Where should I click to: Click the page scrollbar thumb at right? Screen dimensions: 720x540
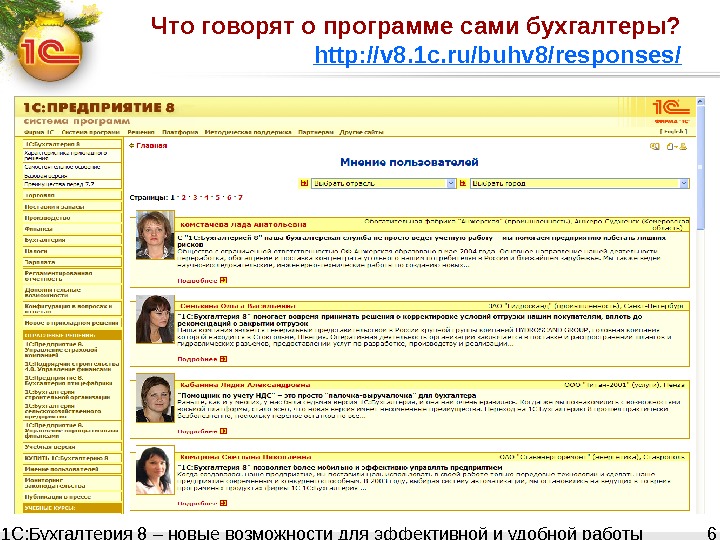click(x=700, y=168)
